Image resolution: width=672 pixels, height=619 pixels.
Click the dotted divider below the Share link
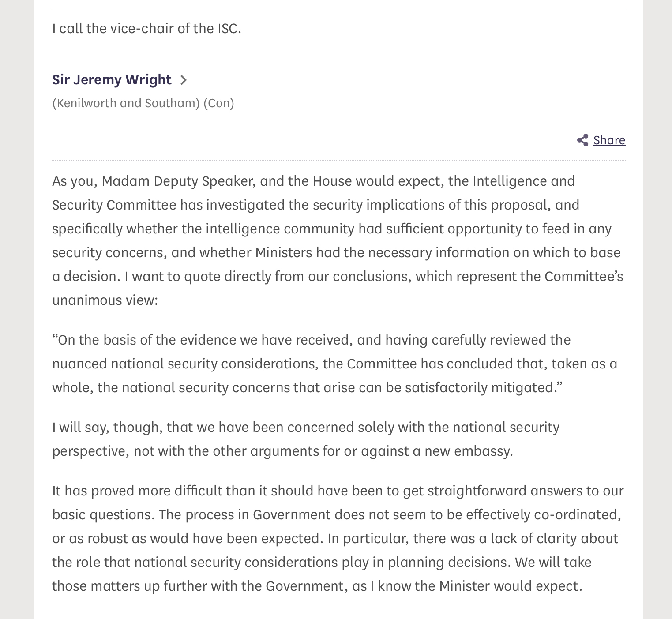(x=338, y=161)
